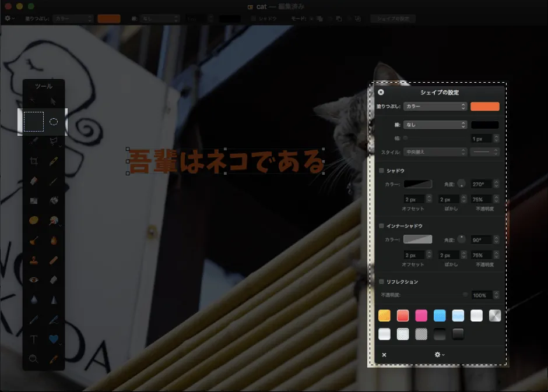Click the shadow カラー swatch

click(417, 184)
